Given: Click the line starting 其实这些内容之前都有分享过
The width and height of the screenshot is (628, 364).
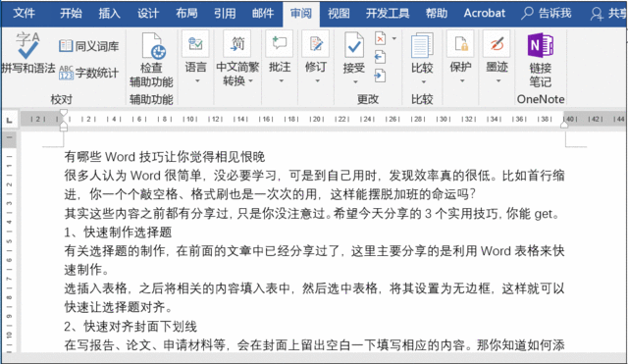Looking at the screenshot, I should pyautogui.click(x=312, y=214).
